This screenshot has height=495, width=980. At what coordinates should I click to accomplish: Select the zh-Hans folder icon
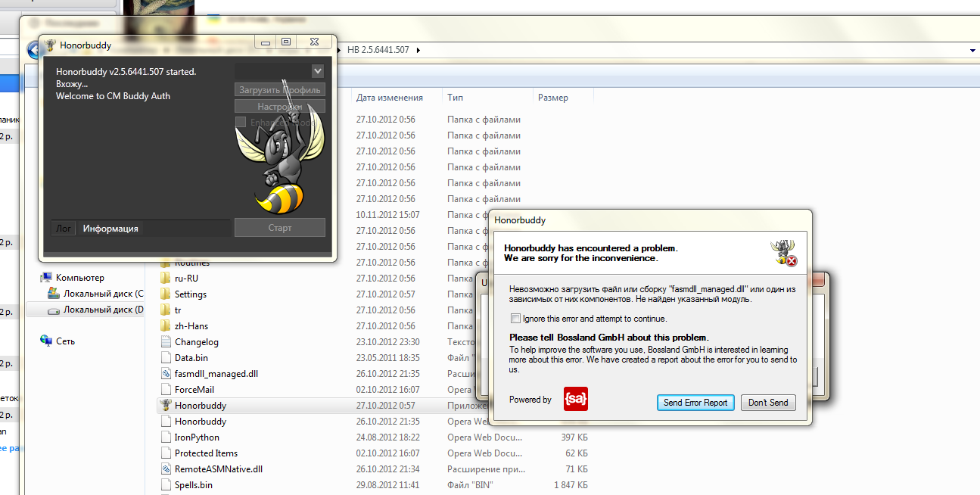pyautogui.click(x=166, y=325)
